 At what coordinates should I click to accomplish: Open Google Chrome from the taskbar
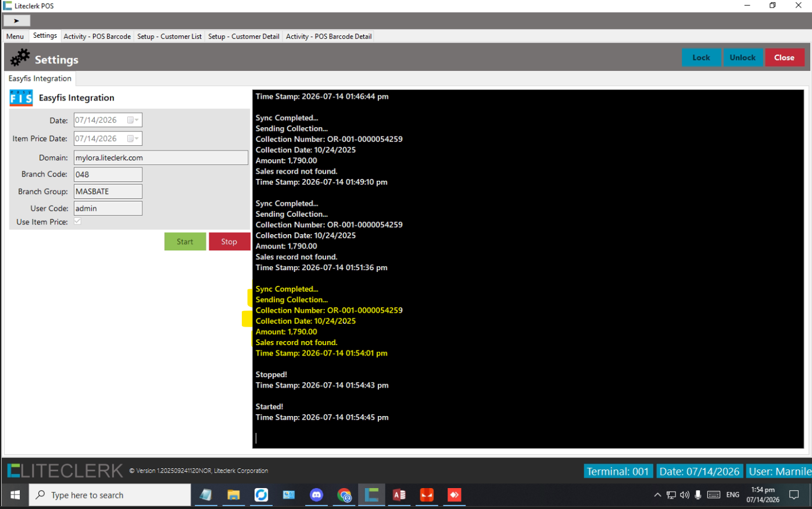[344, 495]
